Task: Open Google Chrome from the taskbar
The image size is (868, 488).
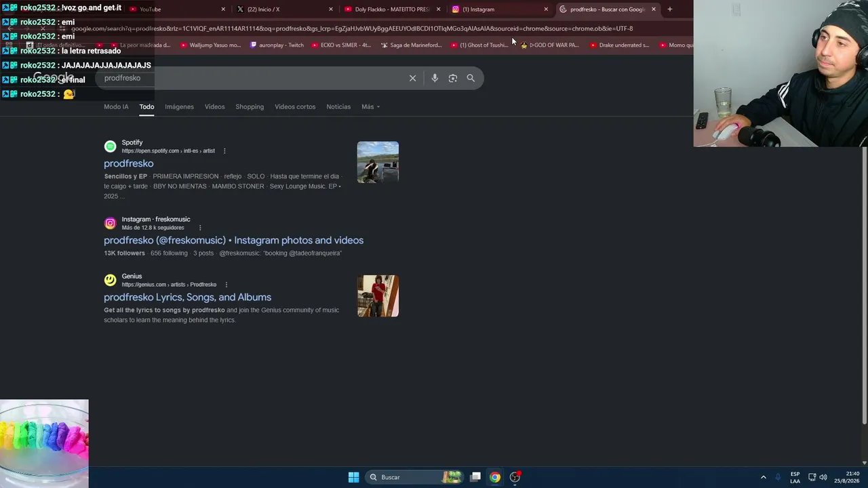Action: tap(495, 477)
